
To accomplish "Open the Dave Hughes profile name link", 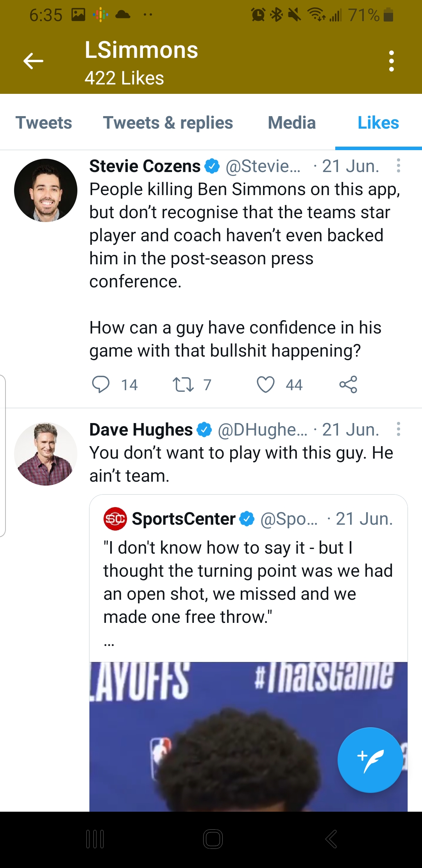I will point(141,430).
